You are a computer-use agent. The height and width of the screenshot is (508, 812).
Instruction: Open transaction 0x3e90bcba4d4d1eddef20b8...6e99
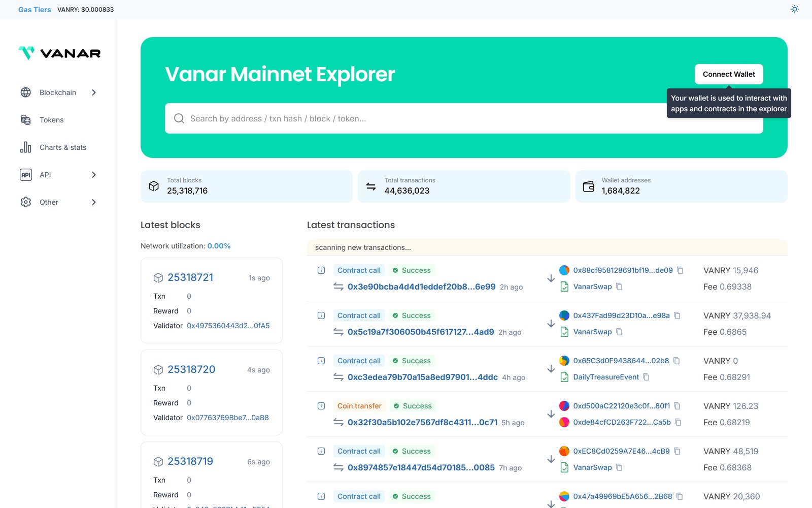(x=421, y=287)
